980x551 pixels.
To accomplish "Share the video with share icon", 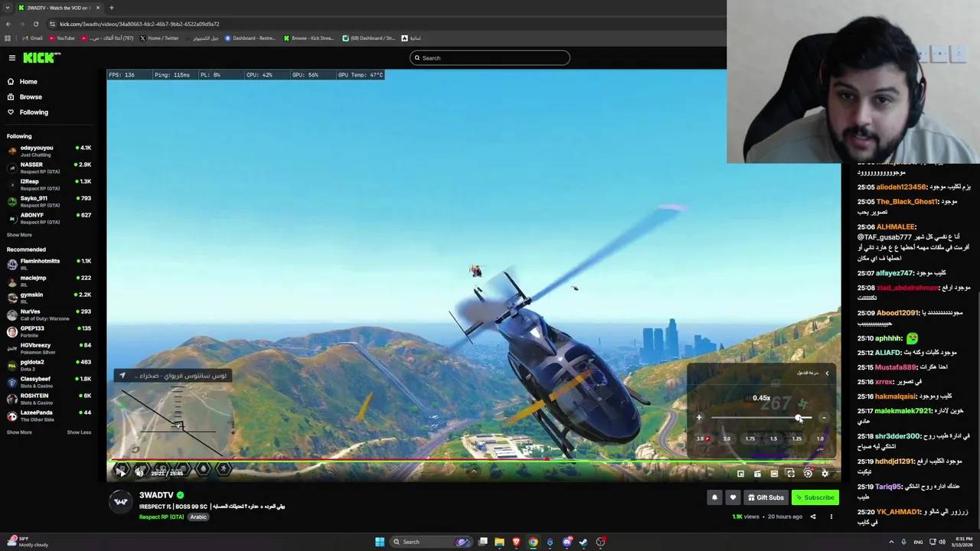I will [813, 517].
